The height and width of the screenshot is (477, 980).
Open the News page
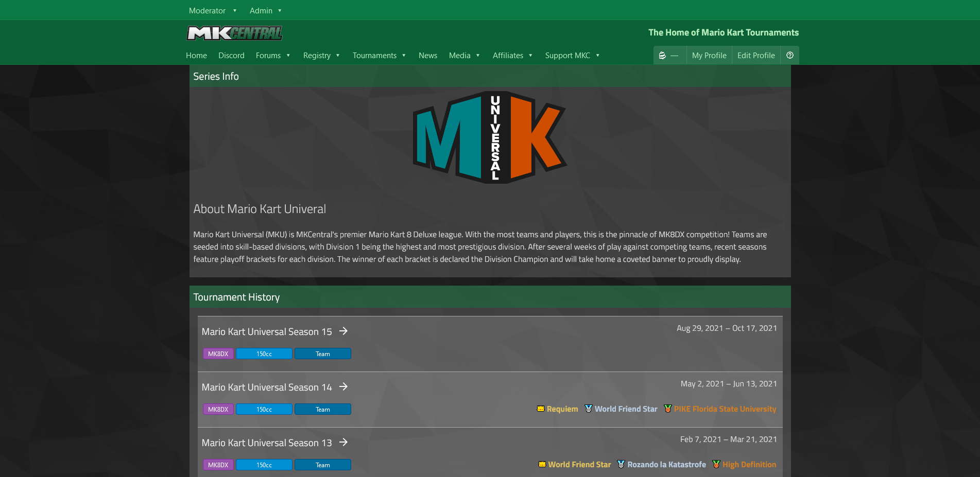tap(427, 56)
